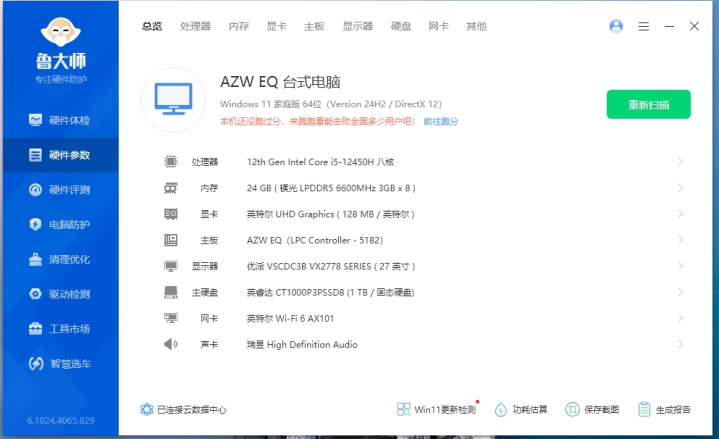Expand the 主板 row chevron
Image resolution: width=719 pixels, height=439 pixels.
point(680,240)
